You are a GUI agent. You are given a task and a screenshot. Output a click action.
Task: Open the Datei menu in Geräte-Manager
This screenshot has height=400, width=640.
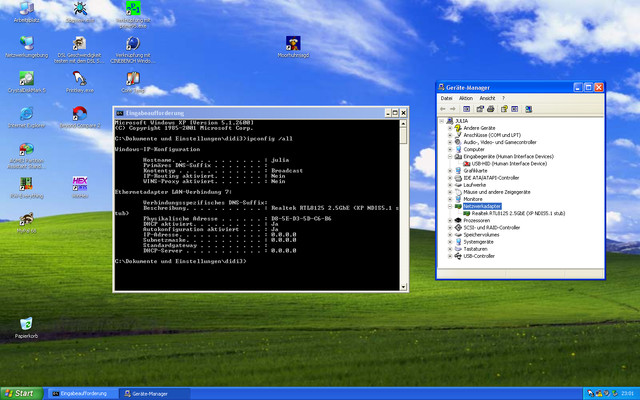pos(446,98)
